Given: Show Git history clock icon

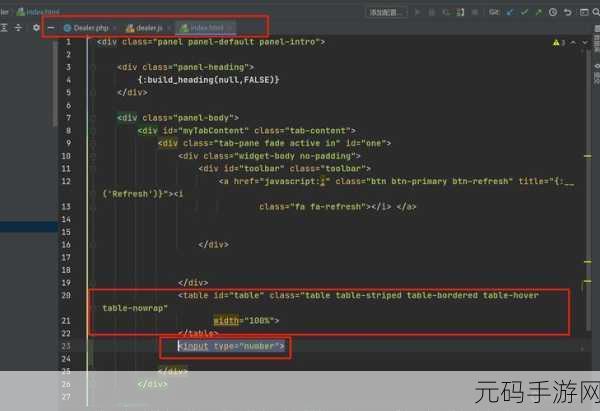Looking at the screenshot, I should click(553, 12).
